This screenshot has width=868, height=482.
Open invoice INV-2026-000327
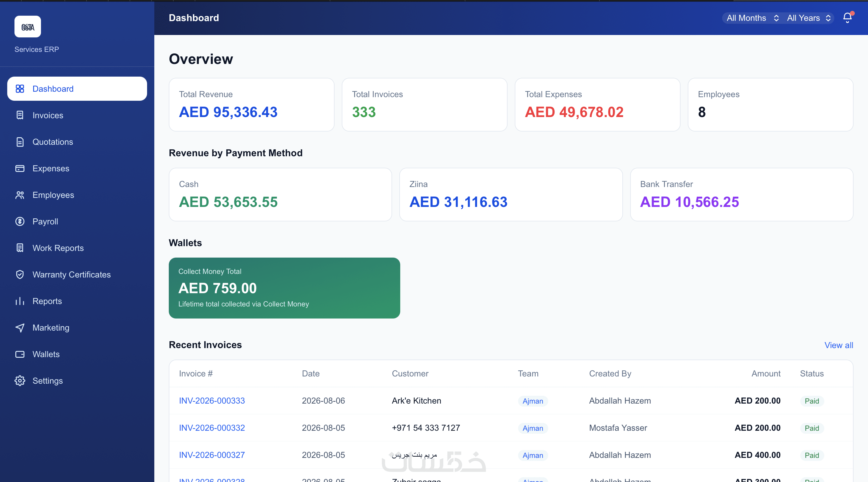[212, 455]
